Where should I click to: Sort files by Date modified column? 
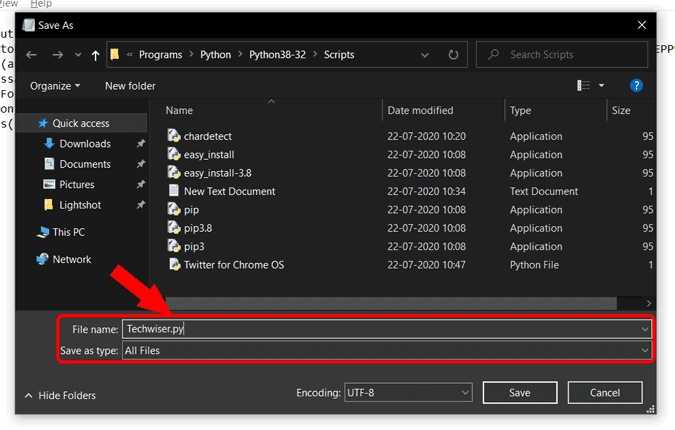[420, 110]
